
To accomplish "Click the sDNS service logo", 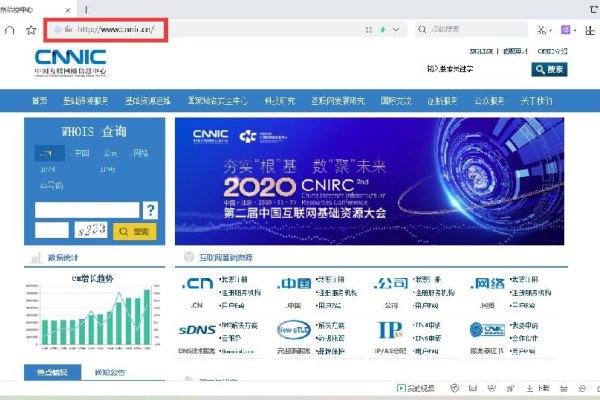I will [x=197, y=330].
